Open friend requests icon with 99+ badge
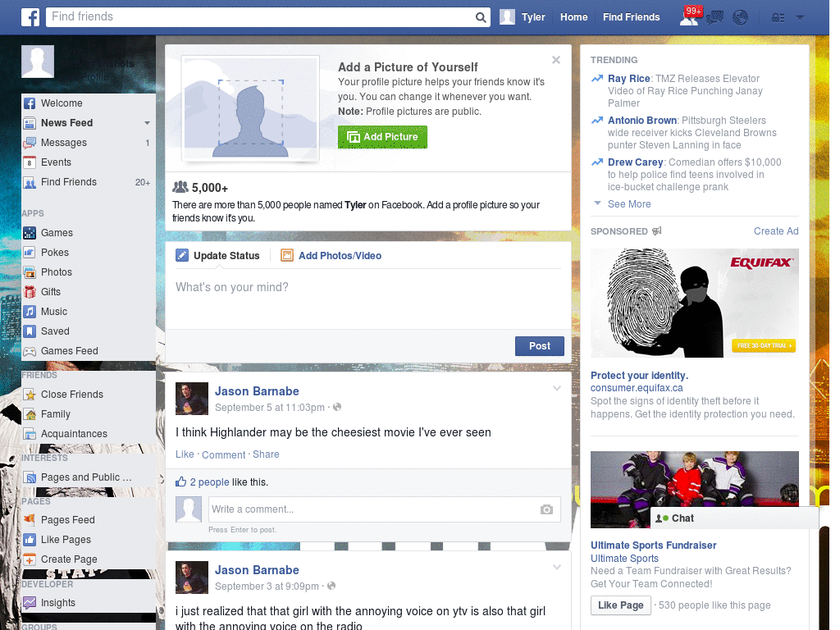Image resolution: width=840 pixels, height=630 pixels. click(690, 16)
